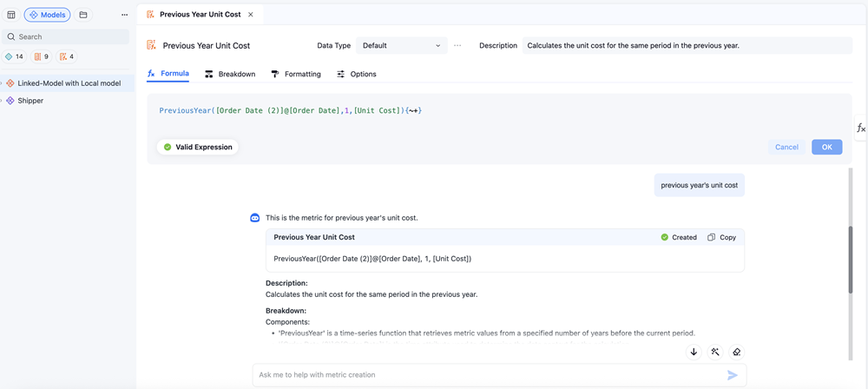Clear the chat with the eraser icon
The width and height of the screenshot is (868, 389).
tap(736, 352)
